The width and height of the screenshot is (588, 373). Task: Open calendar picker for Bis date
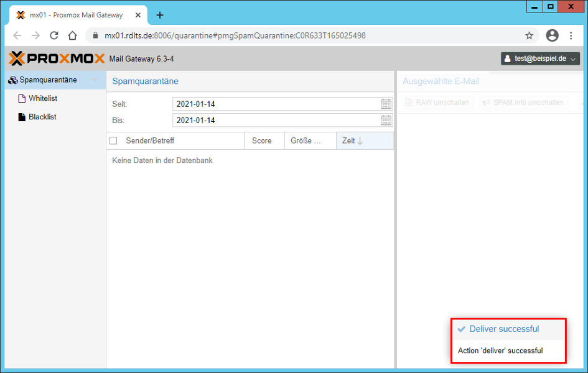386,120
